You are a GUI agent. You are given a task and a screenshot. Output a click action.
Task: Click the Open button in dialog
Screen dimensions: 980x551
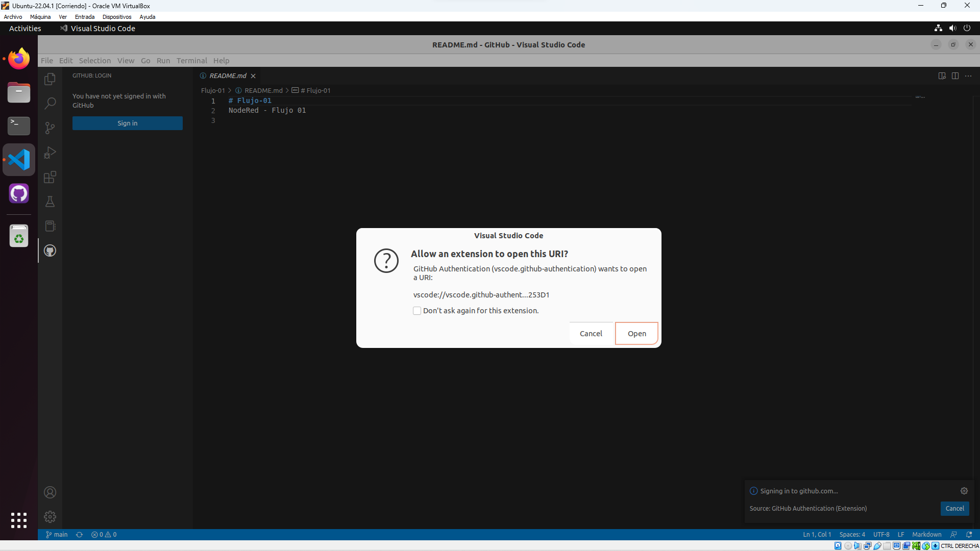(636, 334)
